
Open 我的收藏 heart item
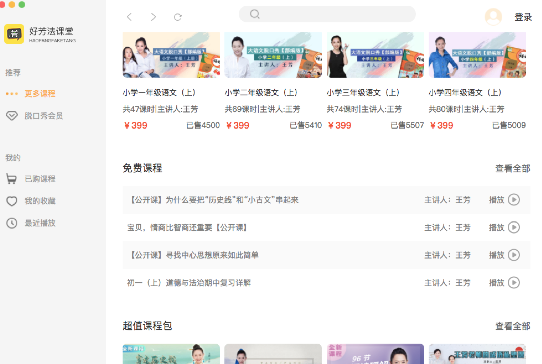pyautogui.click(x=30, y=201)
